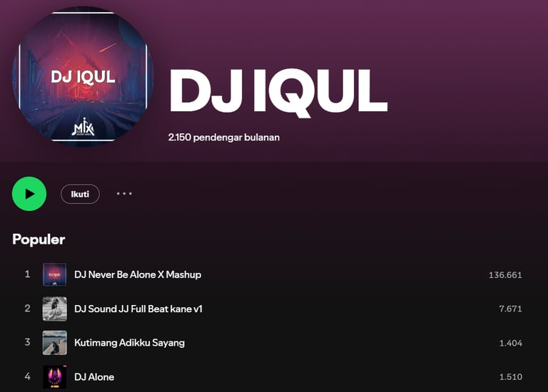The height and width of the screenshot is (392, 548).
Task: Select the Populer section heading
Action: [x=39, y=239]
